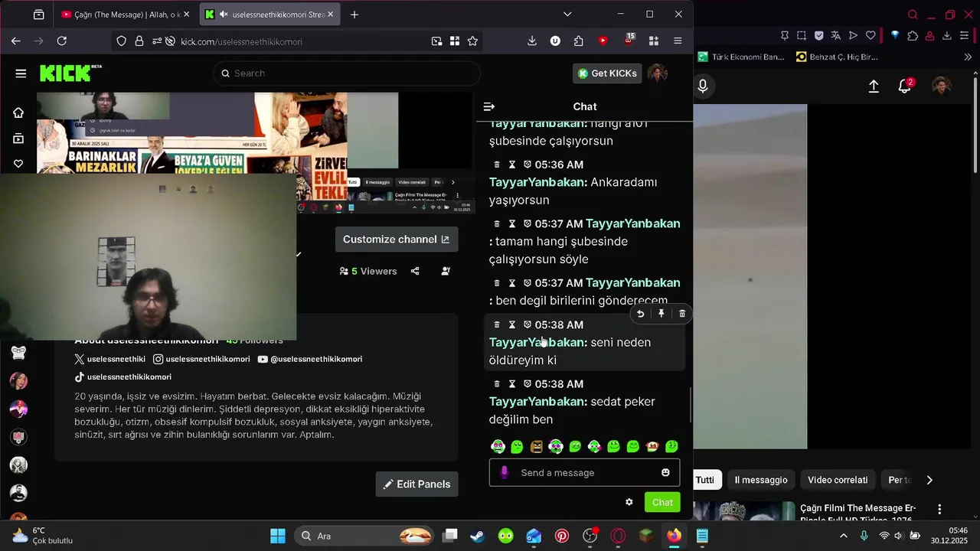Open the add-user icon next to viewers

[446, 271]
